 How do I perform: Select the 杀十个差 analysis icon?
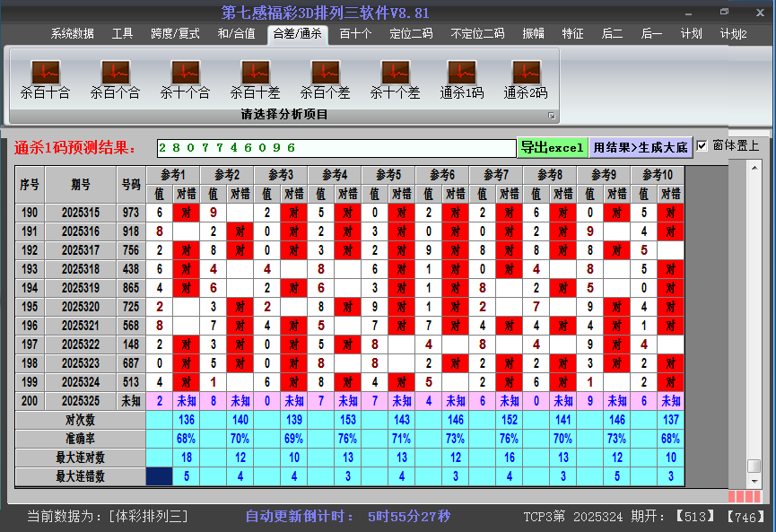[x=394, y=76]
